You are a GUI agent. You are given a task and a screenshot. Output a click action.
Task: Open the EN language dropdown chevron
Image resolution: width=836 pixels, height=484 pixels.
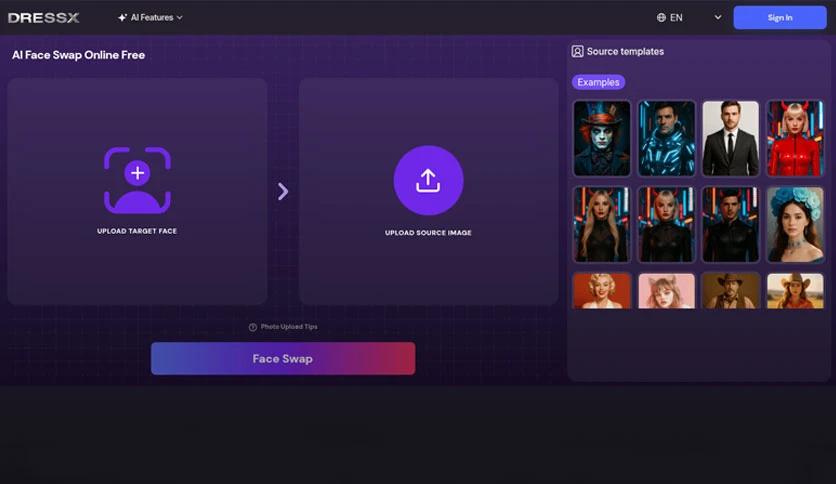pyautogui.click(x=717, y=18)
